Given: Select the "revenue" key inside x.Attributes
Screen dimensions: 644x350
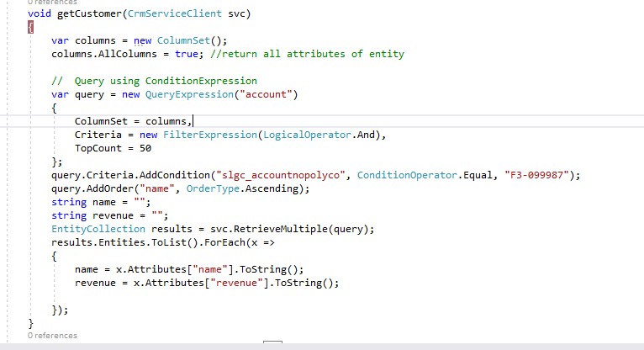Looking at the screenshot, I should tap(236, 283).
